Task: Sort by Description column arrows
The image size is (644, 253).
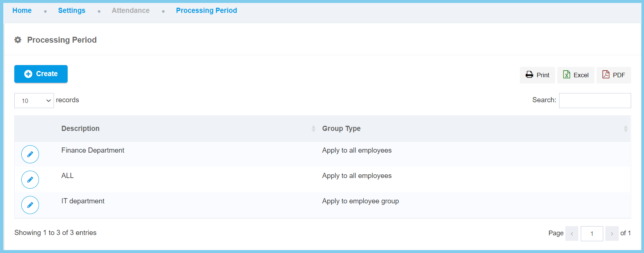Action: pos(313,129)
